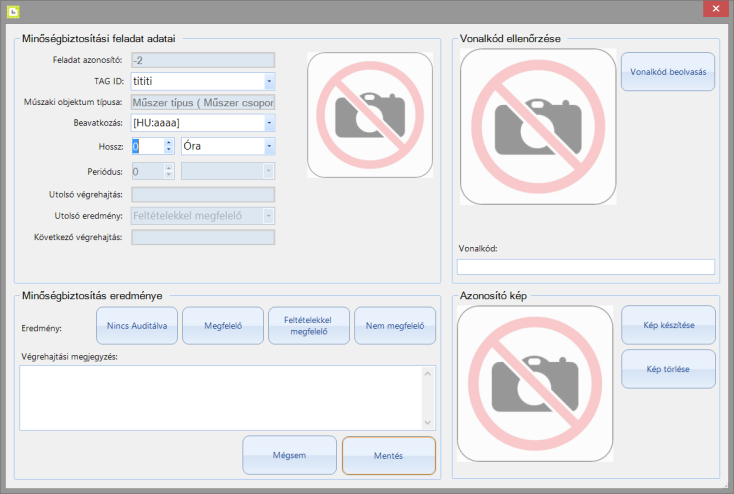The image size is (734, 494).
Task: Click the Vonalkód text field
Action: (x=586, y=266)
